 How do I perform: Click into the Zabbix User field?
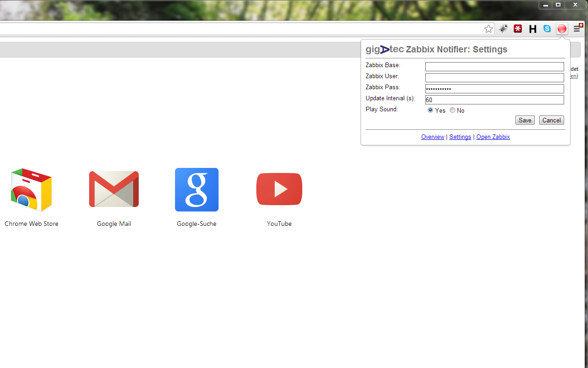(495, 78)
